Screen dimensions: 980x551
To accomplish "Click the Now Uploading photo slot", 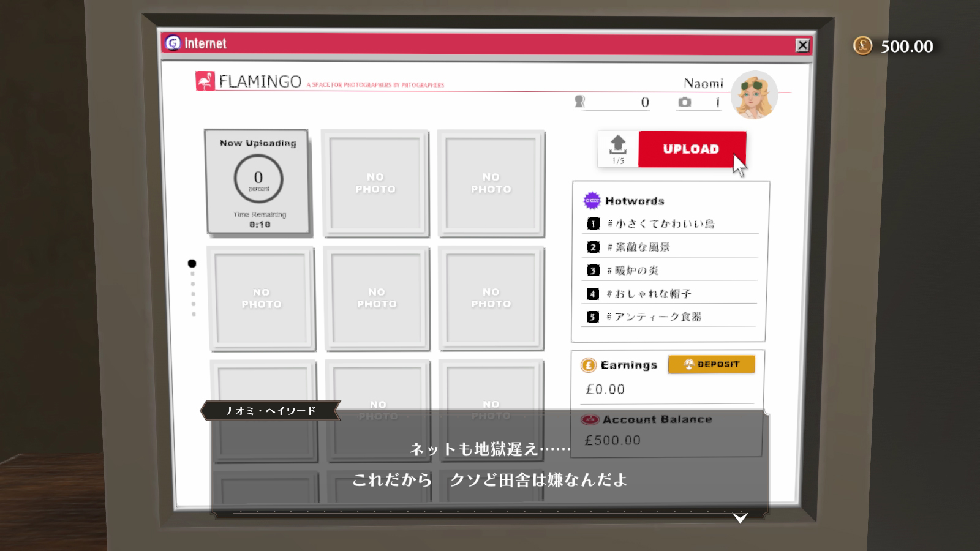I will point(258,182).
